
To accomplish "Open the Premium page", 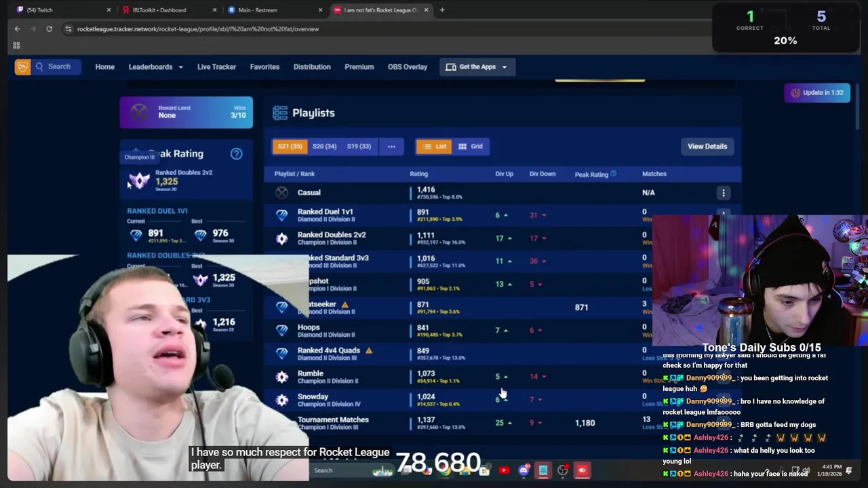I will (x=359, y=66).
